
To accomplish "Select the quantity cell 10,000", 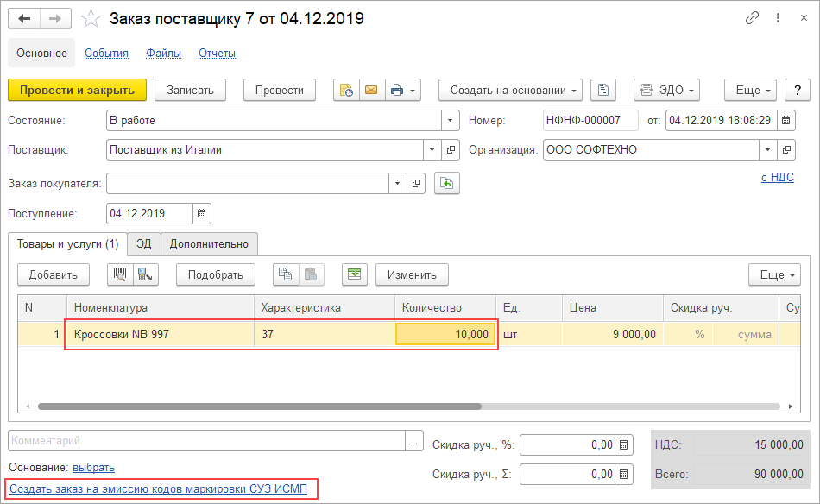I will [445, 334].
